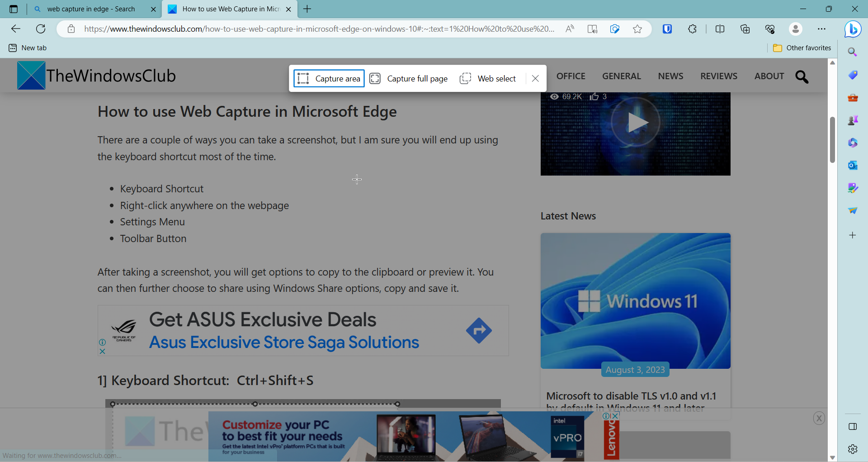Viewport: 868px width, 462px height.
Task: Hide the sidebar toggle icon
Action: click(853, 427)
